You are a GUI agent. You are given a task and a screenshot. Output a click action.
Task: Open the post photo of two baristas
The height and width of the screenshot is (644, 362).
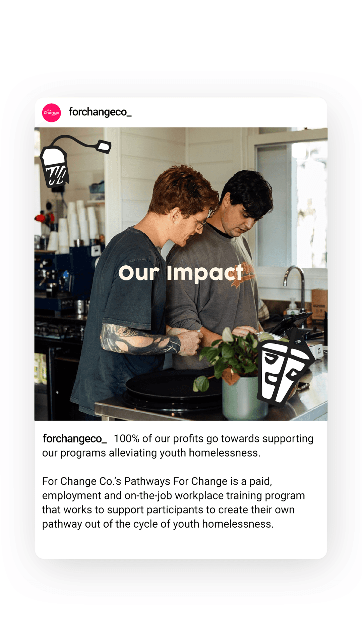coord(181,274)
